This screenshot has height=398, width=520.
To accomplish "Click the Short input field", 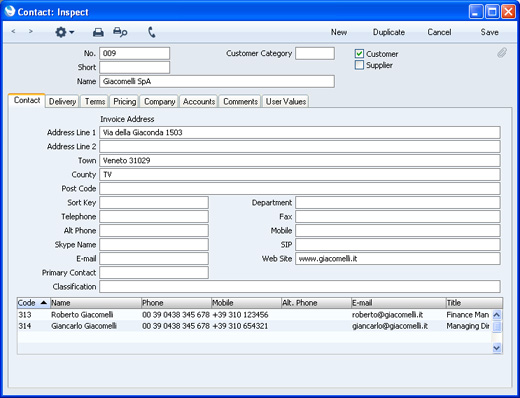I will (x=134, y=67).
